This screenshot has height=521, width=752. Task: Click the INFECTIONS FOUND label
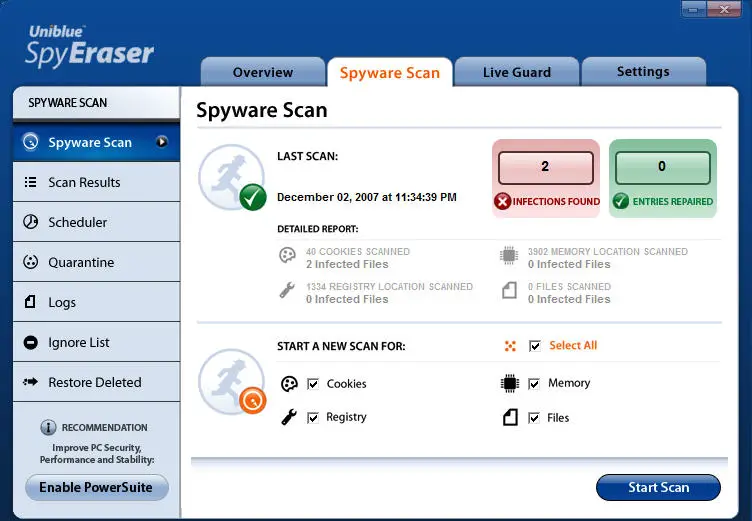coord(556,201)
